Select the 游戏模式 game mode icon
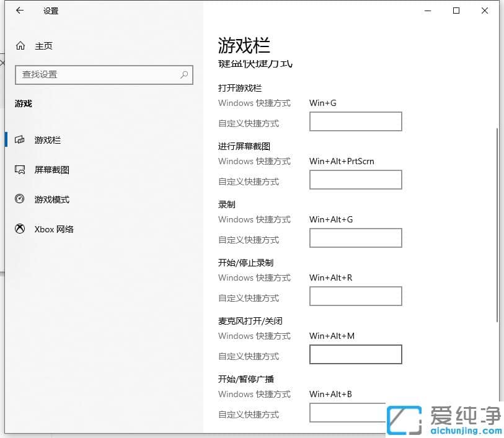Viewport: 504px width, 438px height. pyautogui.click(x=20, y=199)
